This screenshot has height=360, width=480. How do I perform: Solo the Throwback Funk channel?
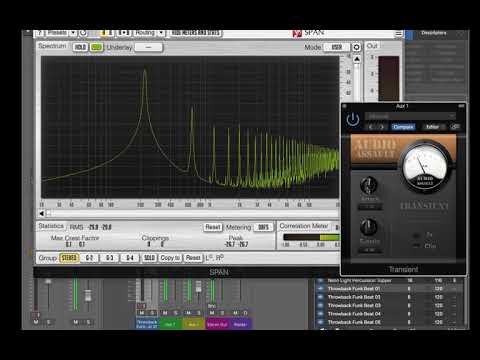pyautogui.click(x=152, y=313)
